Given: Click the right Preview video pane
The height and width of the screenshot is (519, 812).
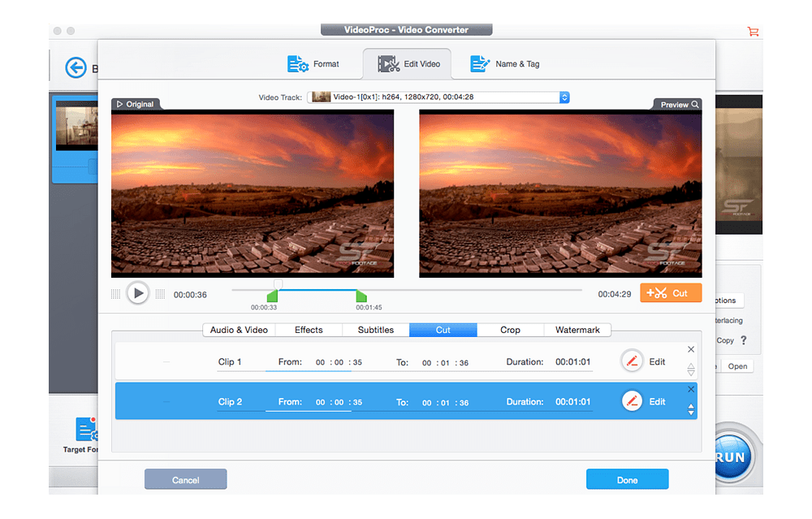Looking at the screenshot, I should (x=560, y=194).
